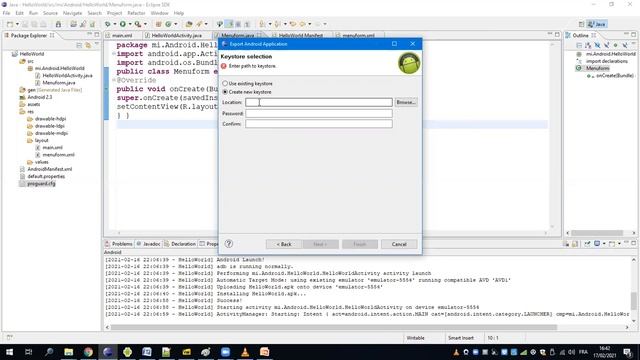Select onCreate(Bundle) in Outline view

[614, 76]
